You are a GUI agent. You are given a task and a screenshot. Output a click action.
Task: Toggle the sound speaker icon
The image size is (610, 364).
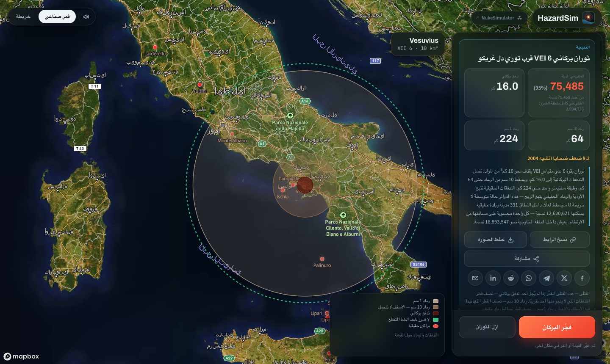(86, 17)
